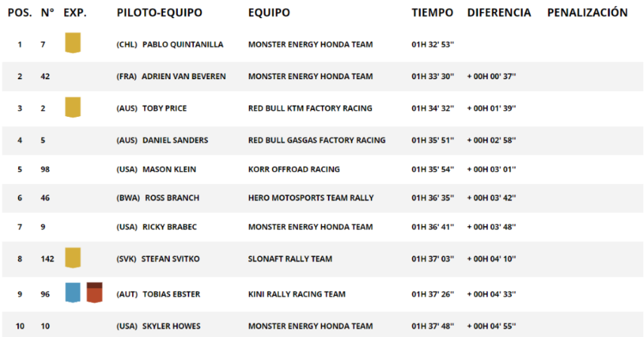644x337 pixels.
Task: Click Mason Klein's rider name
Action: coord(169,169)
